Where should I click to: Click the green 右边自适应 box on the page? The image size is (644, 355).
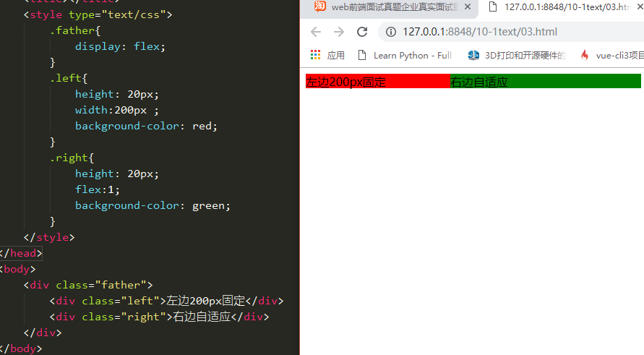point(546,82)
